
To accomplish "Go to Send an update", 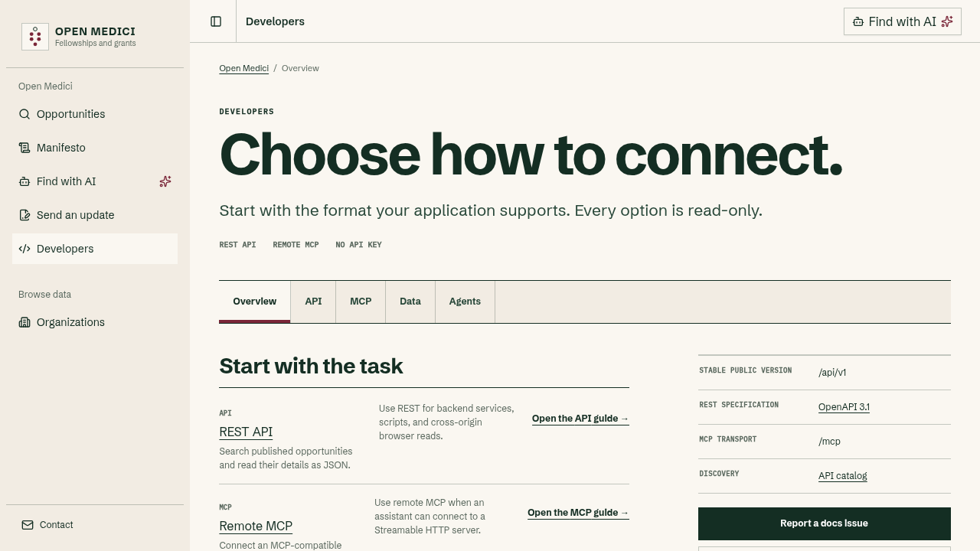I will [95, 215].
